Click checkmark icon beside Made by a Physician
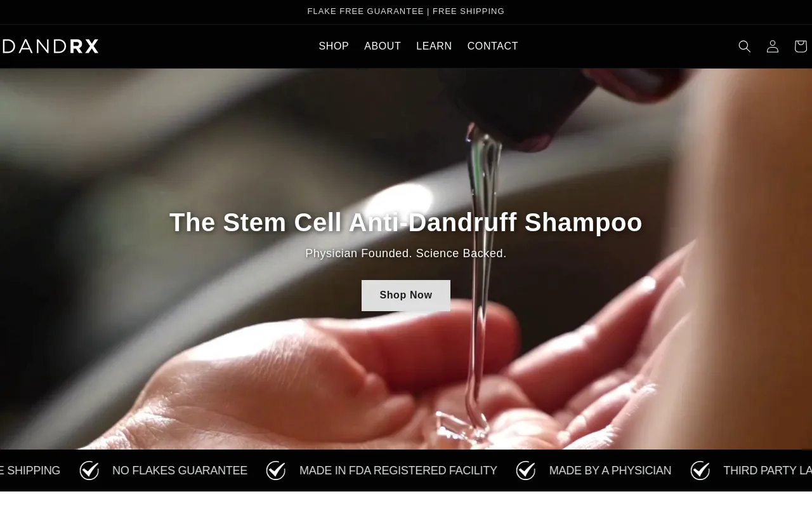This screenshot has width=812, height=508. [x=526, y=471]
